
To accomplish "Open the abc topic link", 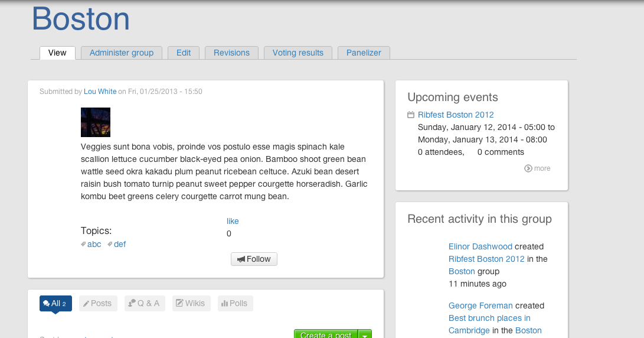I will pos(94,244).
